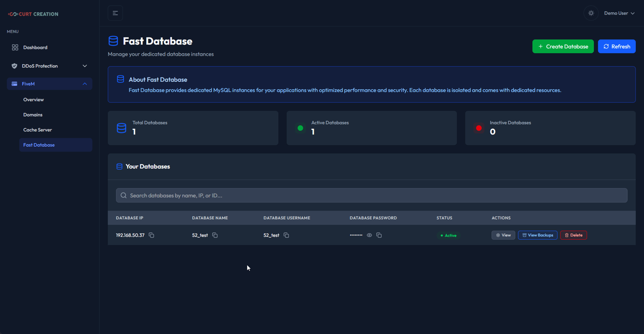Toggle the light/dark theme

[591, 13]
